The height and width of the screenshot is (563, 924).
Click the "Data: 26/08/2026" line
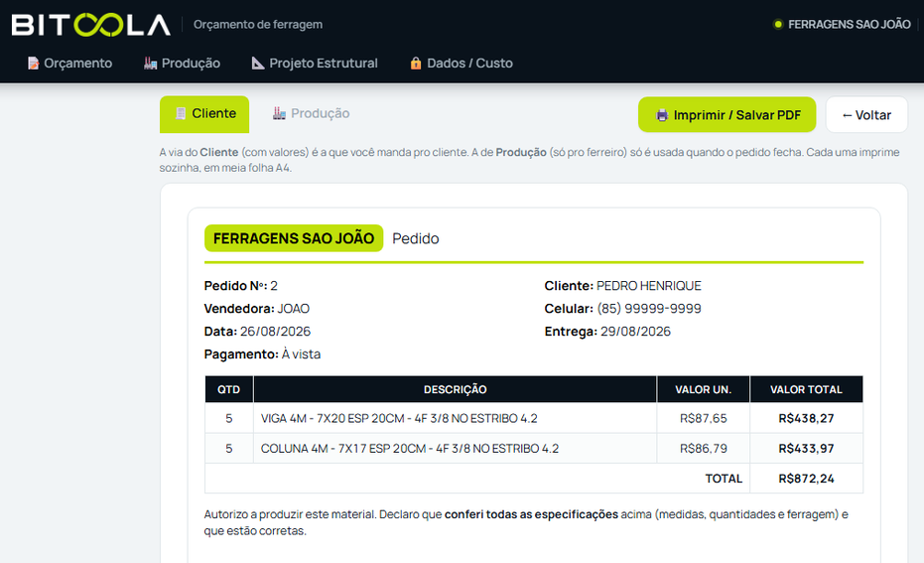(257, 332)
